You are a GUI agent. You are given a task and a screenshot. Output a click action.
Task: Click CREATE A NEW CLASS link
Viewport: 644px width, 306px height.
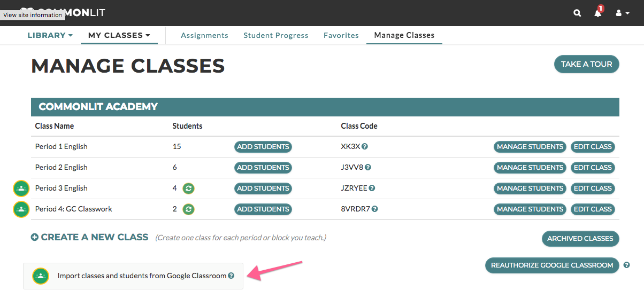coord(89,237)
